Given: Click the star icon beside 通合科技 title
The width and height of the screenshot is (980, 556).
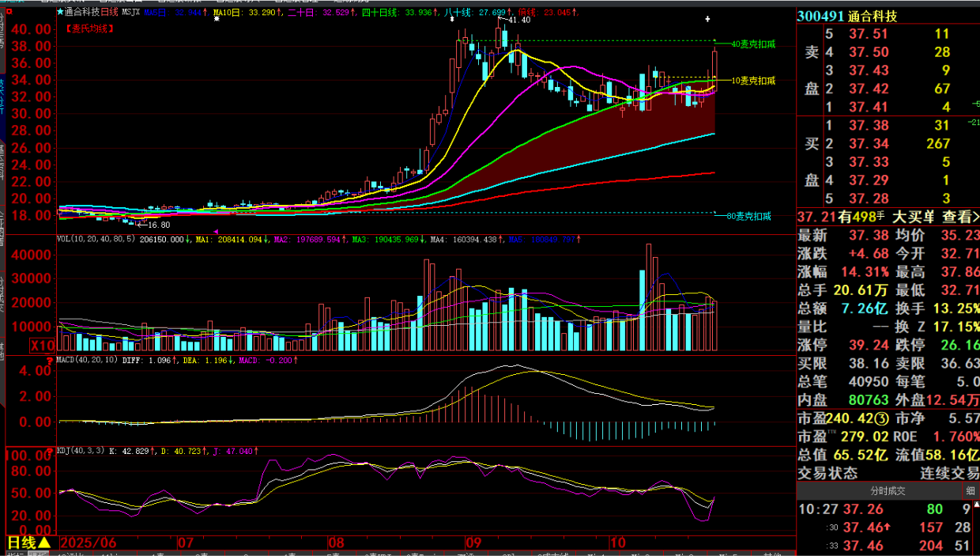Looking at the screenshot, I should (x=61, y=13).
